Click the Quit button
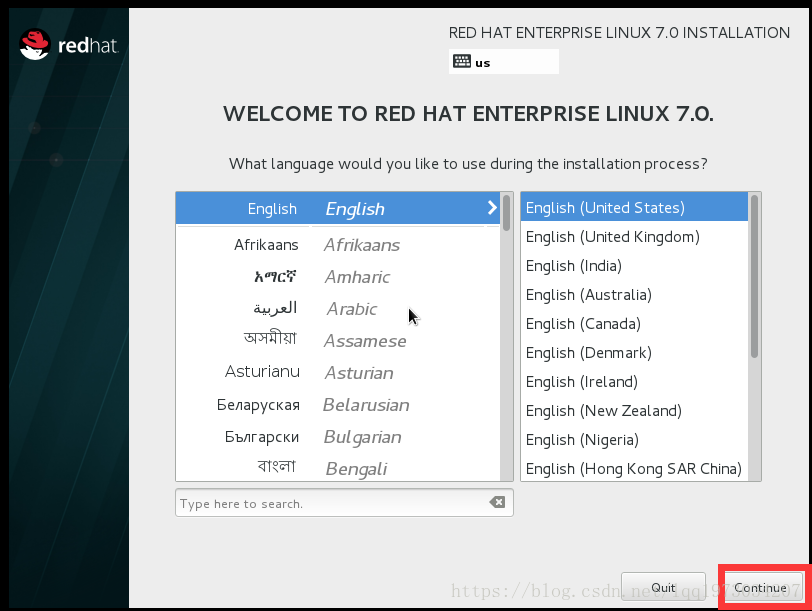The width and height of the screenshot is (812, 611). pyautogui.click(x=663, y=587)
